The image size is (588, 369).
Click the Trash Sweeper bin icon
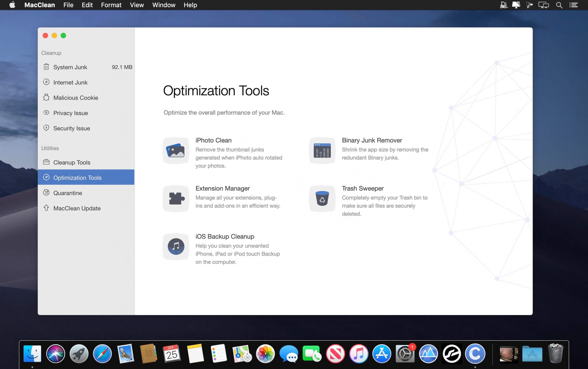[x=322, y=199]
